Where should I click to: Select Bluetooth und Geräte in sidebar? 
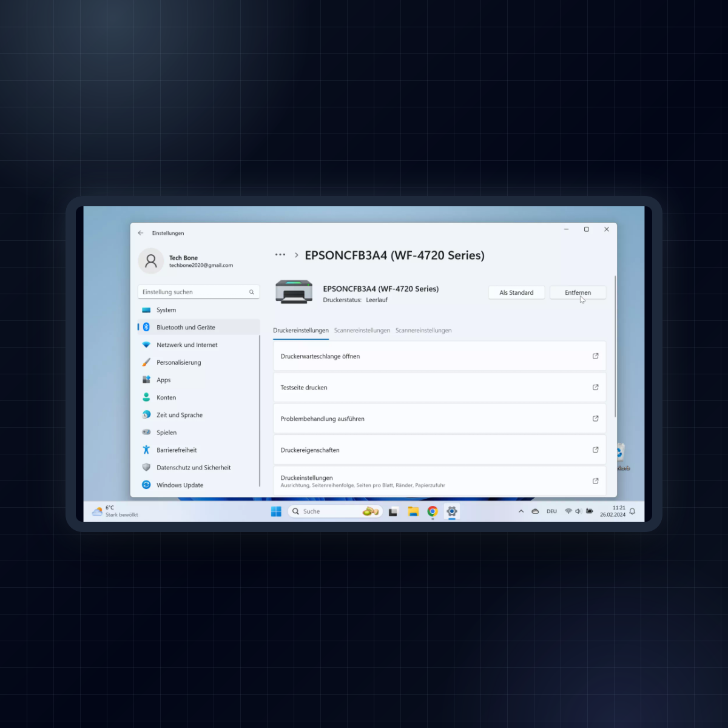coord(198,327)
